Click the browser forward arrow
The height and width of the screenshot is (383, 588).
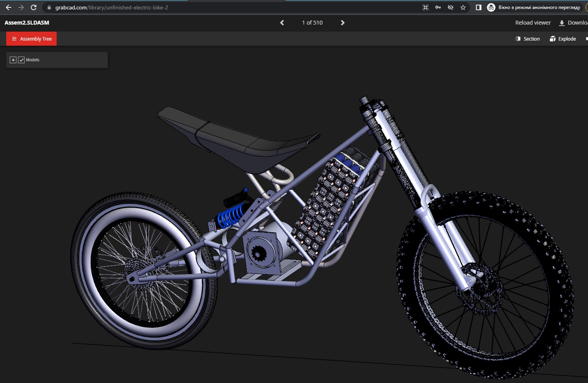coord(21,7)
